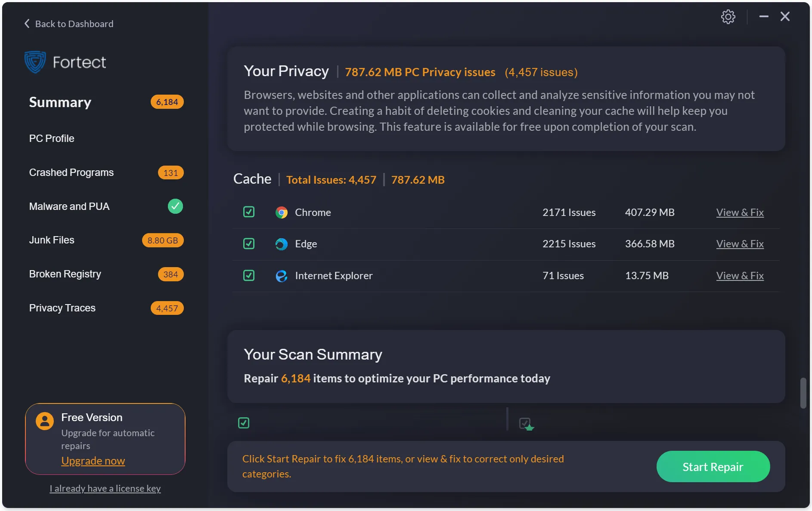This screenshot has width=812, height=511.
Task: Open the settings gear
Action: pos(728,17)
